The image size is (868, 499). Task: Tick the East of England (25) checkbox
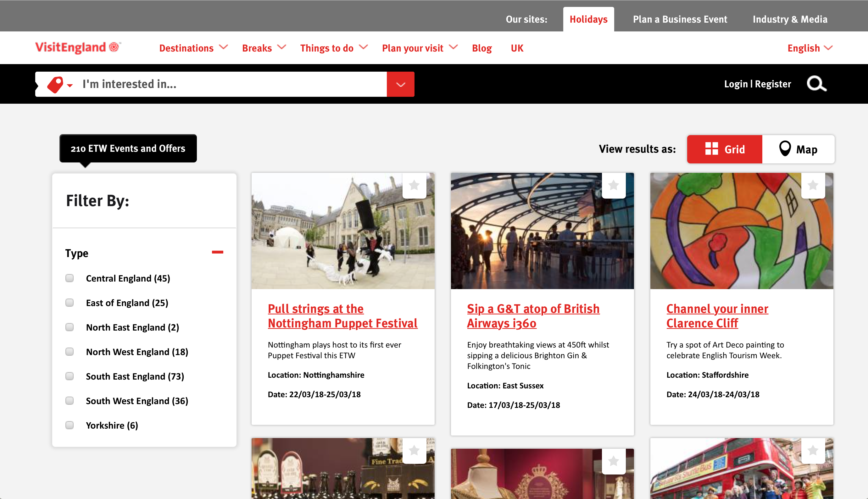(x=70, y=303)
